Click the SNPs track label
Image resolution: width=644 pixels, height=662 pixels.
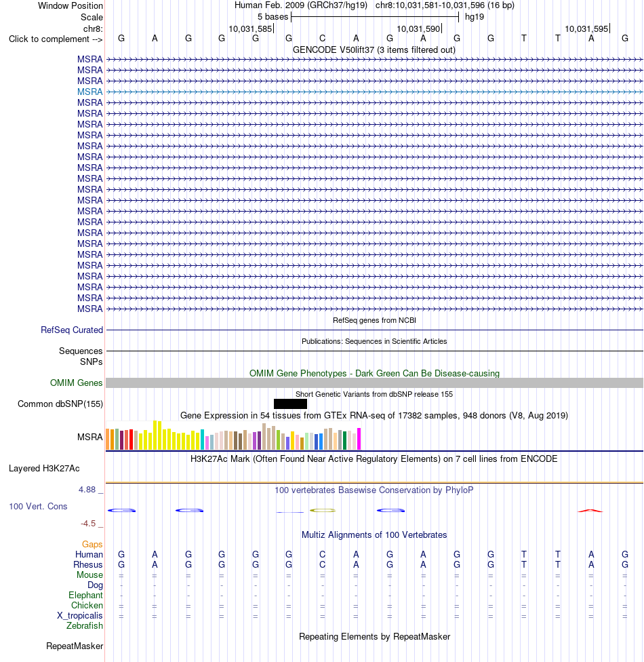(91, 362)
